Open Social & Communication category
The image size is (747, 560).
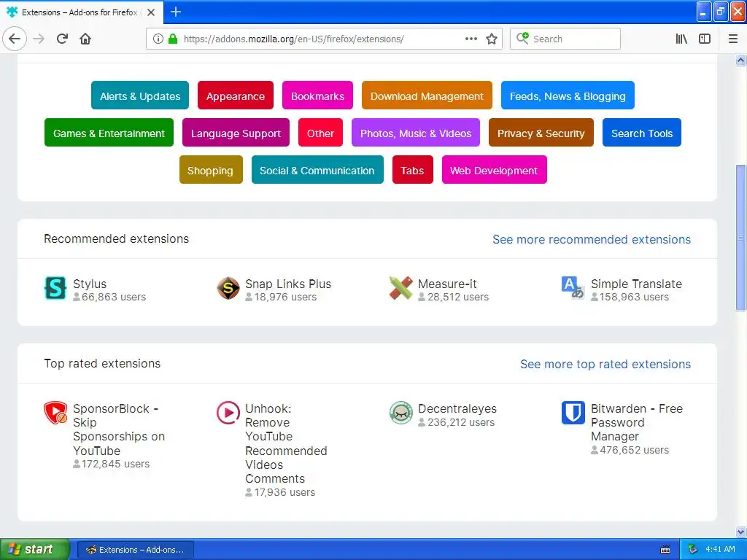317,170
